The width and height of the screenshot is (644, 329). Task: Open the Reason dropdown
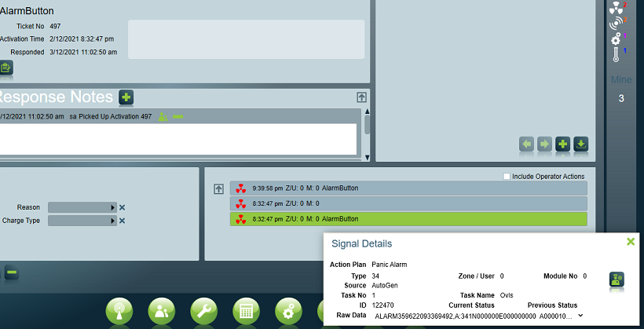coord(82,207)
